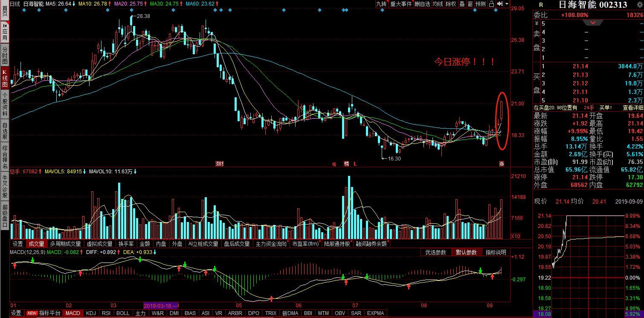Select the 成交量 indicator tab

tap(36, 244)
